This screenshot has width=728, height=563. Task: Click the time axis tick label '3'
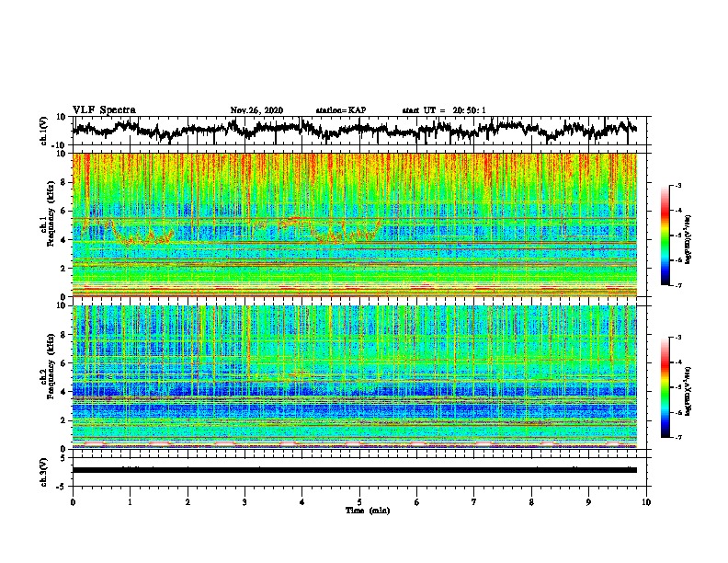click(245, 502)
